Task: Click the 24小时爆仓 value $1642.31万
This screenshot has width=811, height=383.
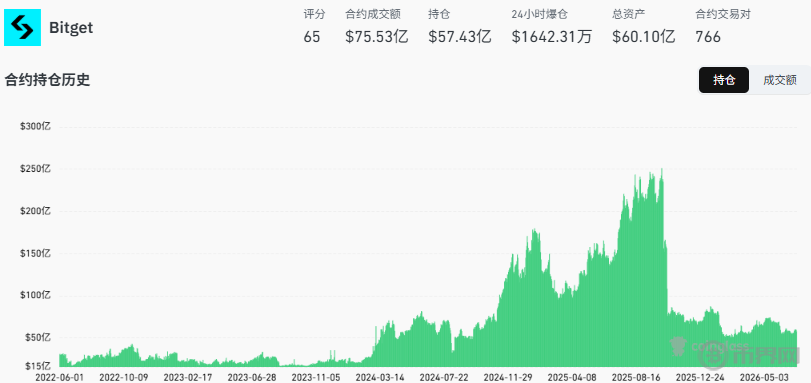Action: pos(551,37)
